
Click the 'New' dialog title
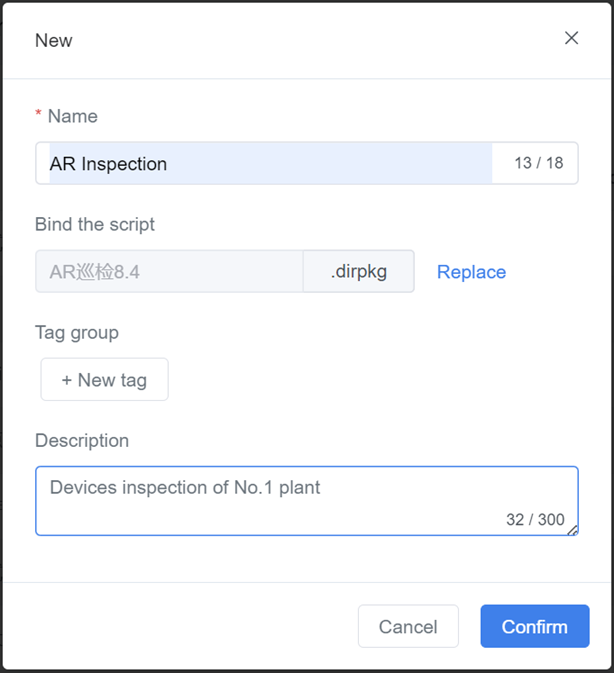(54, 40)
